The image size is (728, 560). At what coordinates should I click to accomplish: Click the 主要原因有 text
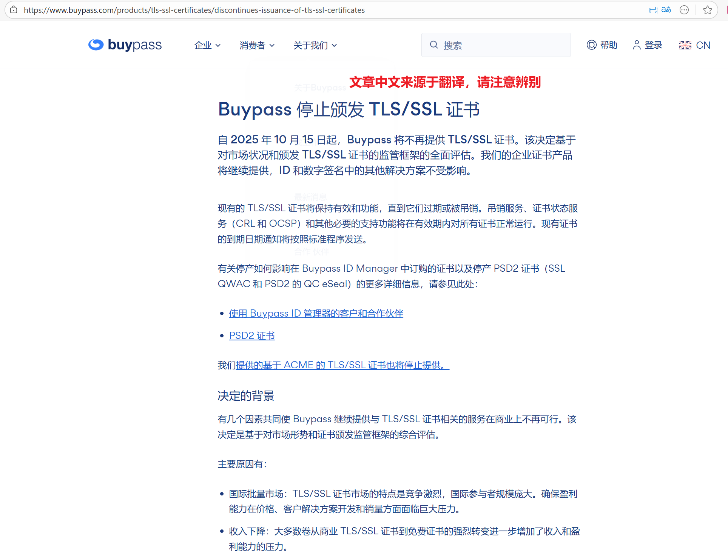click(242, 464)
